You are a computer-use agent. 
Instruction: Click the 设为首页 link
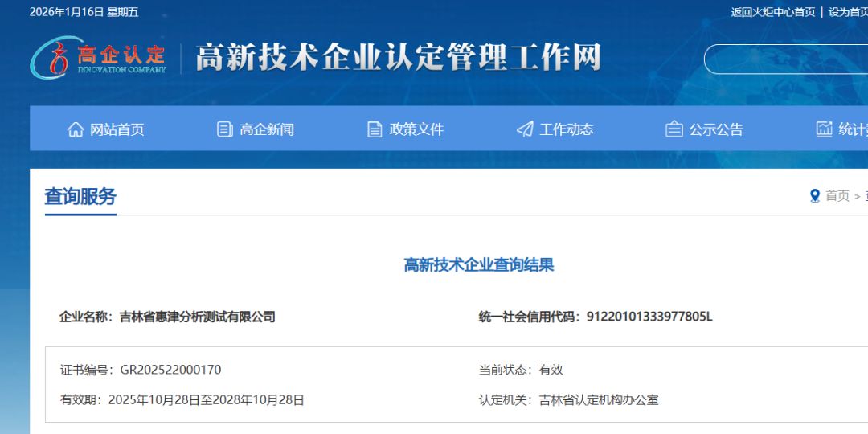[x=848, y=12]
